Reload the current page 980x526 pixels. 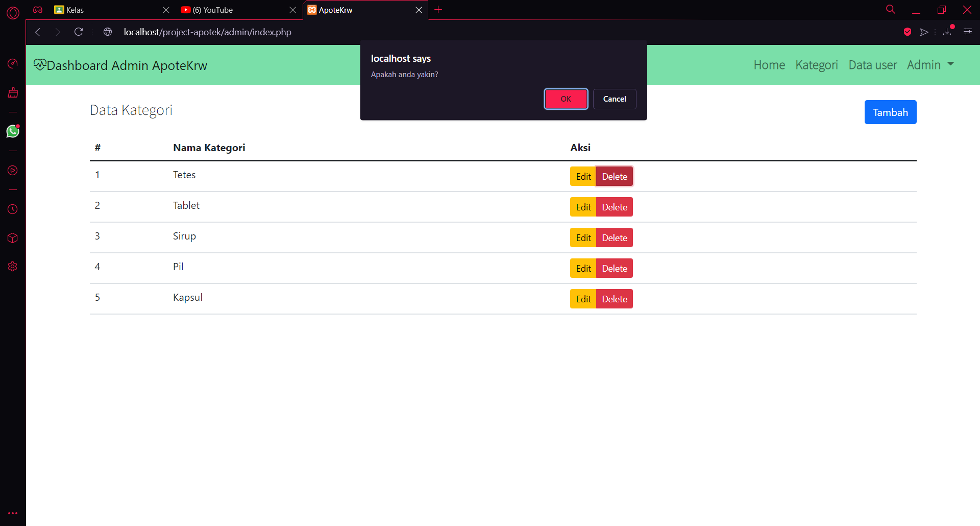[x=78, y=32]
